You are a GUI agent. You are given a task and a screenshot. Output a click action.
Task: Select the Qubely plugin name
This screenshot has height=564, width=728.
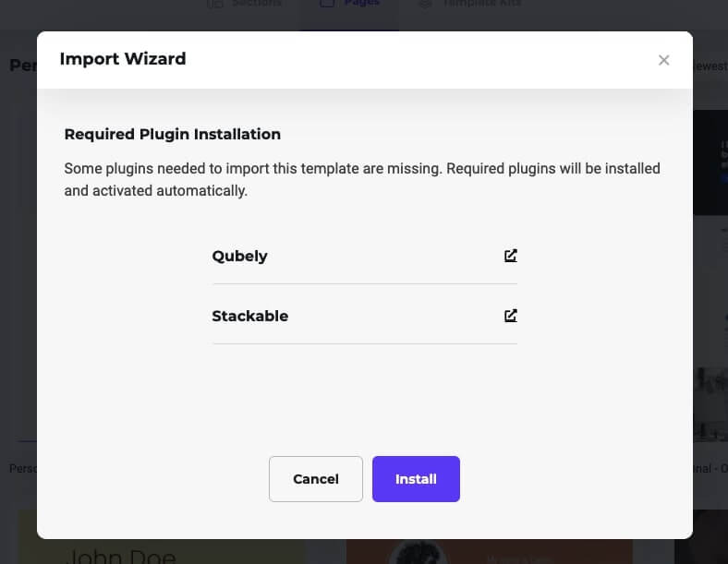[239, 256]
